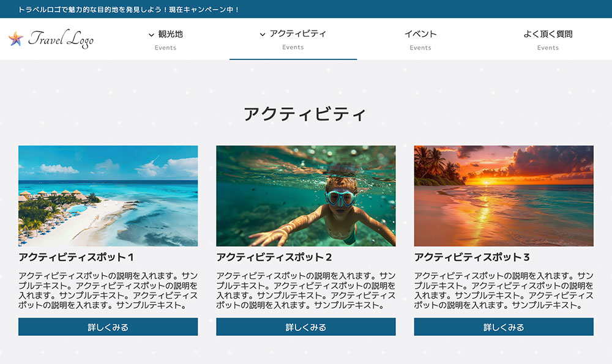The height and width of the screenshot is (364, 612).
Task: Click Events subtitle under 観光地
Action: pos(165,48)
